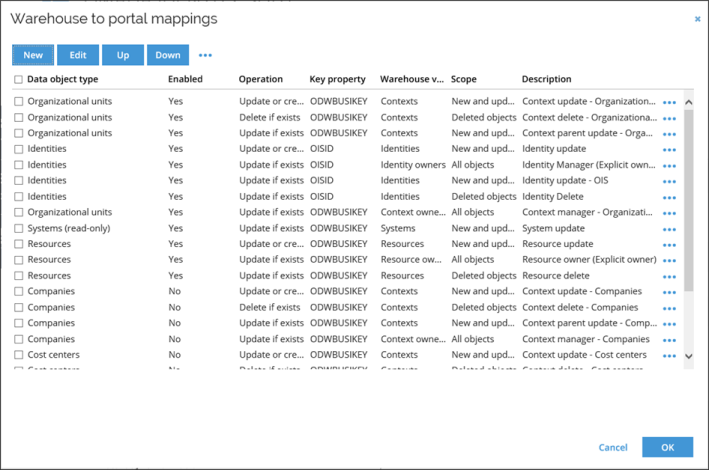Open row menu for Identity update - OIS
Viewport: 709px width, 470px height.
tap(669, 182)
